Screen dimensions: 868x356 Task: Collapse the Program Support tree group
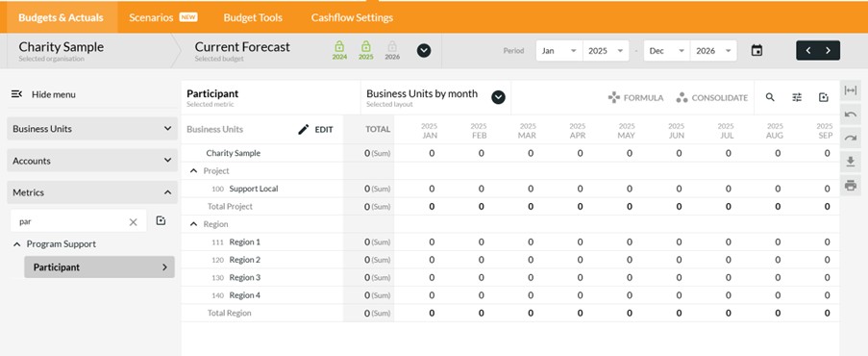click(x=16, y=244)
